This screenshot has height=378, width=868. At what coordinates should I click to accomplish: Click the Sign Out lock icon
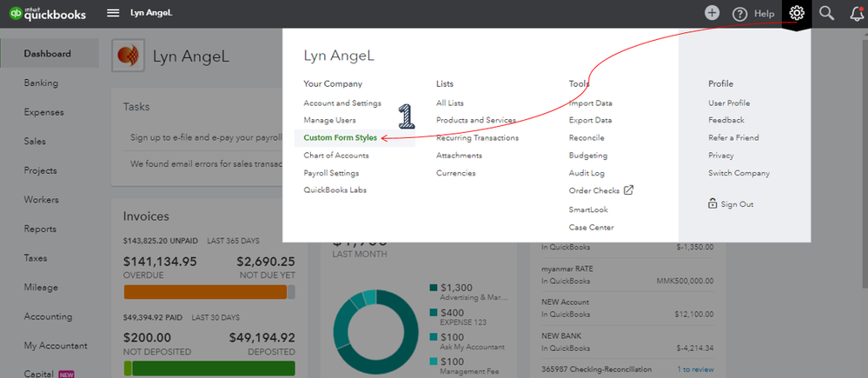click(712, 203)
